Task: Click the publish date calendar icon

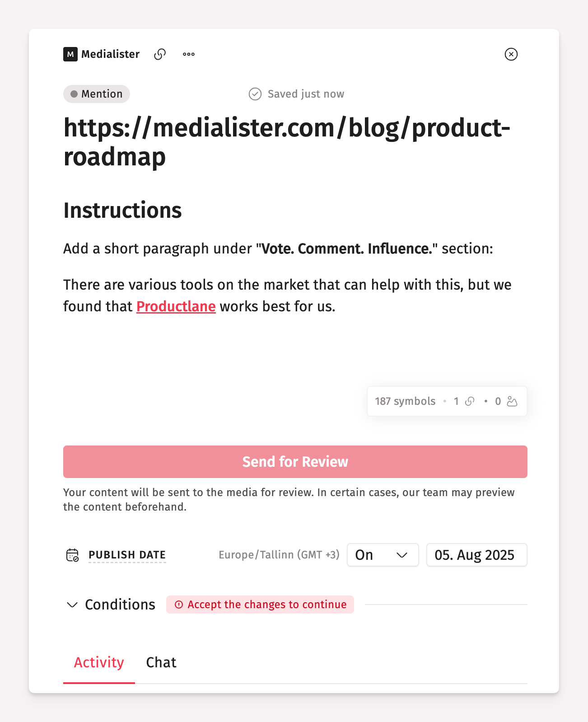Action: point(72,555)
